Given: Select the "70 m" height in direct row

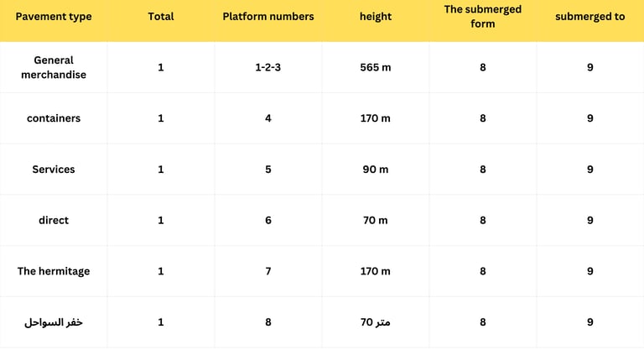Looking at the screenshot, I should point(376,221).
